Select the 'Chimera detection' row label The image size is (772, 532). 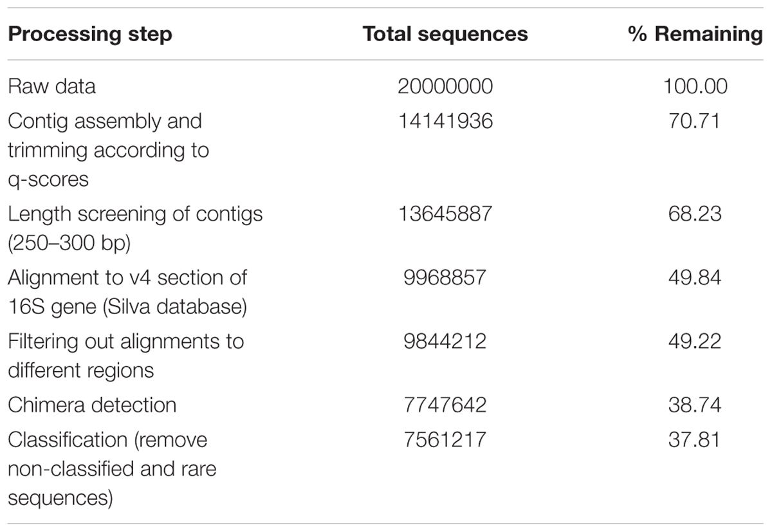92,405
